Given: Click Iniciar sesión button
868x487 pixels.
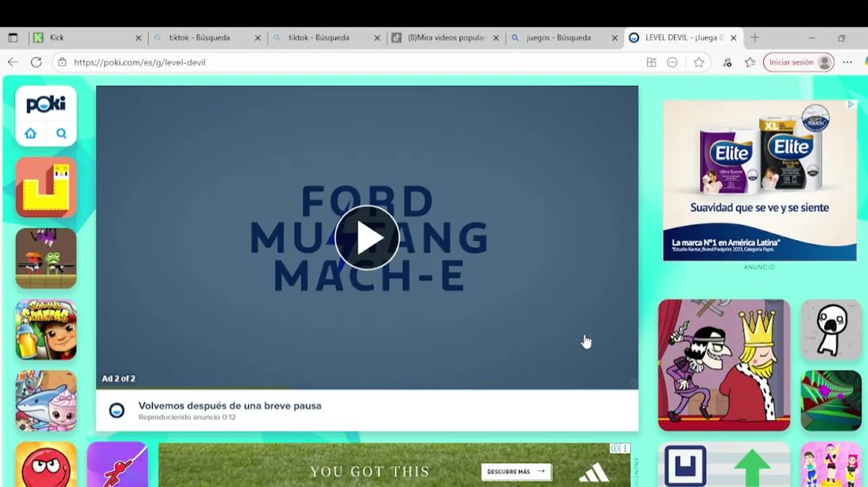Looking at the screenshot, I should (799, 62).
